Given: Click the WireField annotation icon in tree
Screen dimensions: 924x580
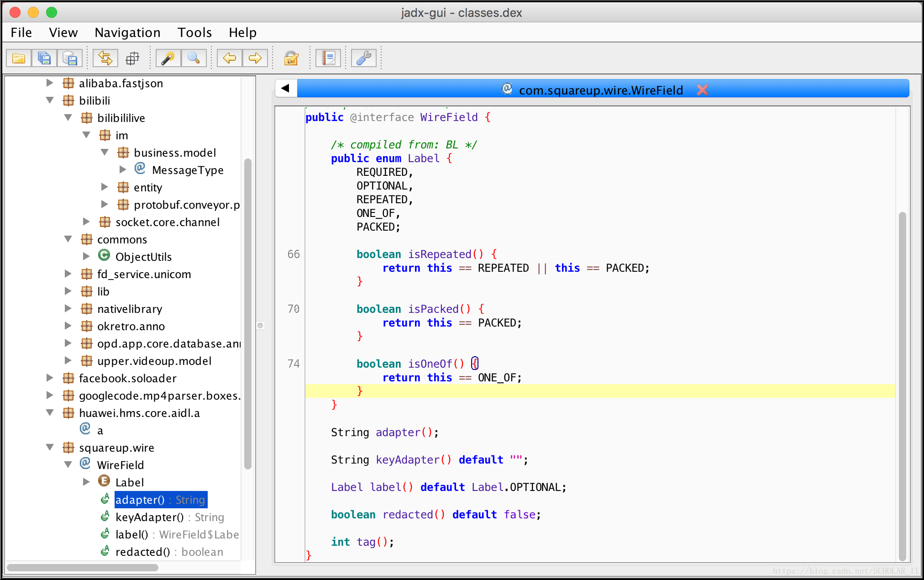Looking at the screenshot, I should point(85,464).
